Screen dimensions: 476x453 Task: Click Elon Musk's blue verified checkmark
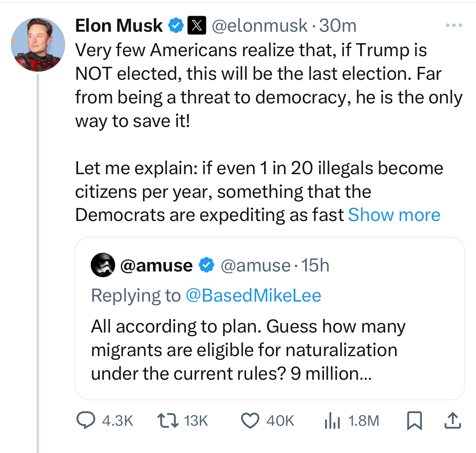[176, 25]
